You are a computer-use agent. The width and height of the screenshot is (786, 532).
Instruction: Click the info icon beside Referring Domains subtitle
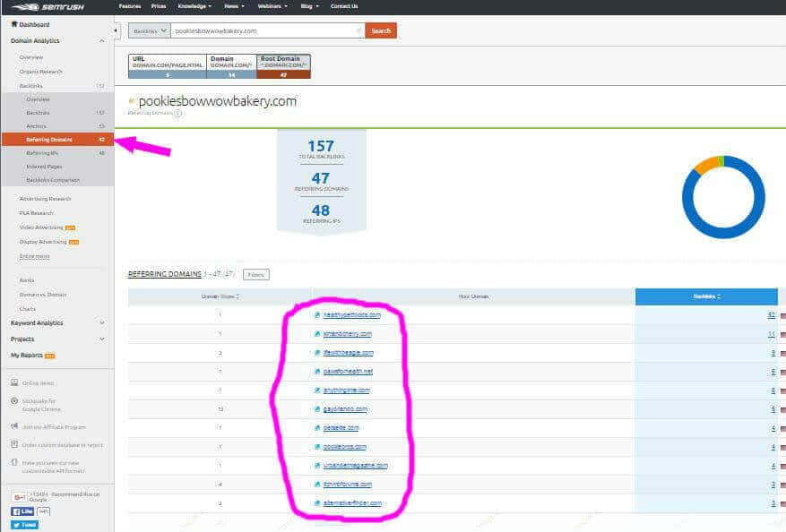178,113
